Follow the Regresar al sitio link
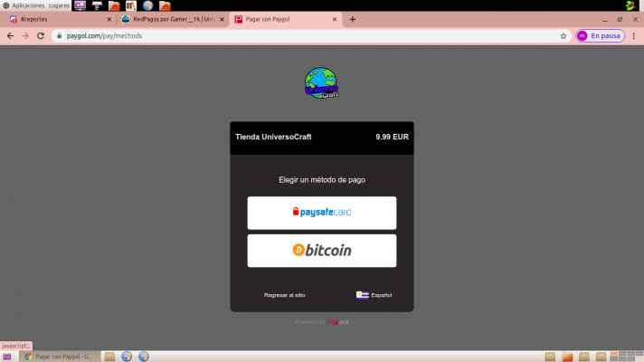The height and width of the screenshot is (362, 644). coord(284,295)
